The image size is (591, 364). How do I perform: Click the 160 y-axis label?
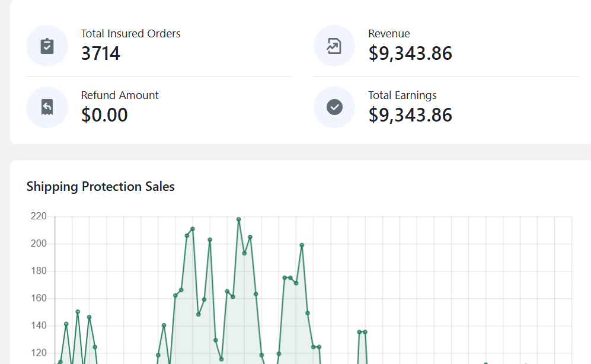(x=39, y=298)
